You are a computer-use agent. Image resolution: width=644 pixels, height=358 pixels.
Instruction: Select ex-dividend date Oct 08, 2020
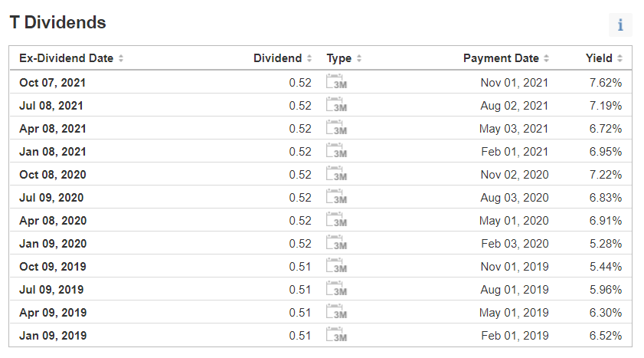53,175
